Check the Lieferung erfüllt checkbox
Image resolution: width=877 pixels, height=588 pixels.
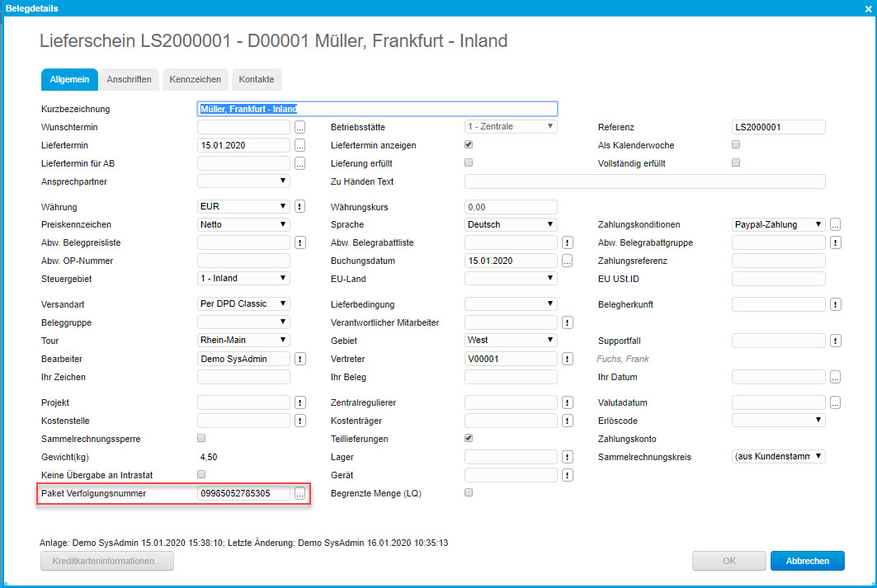469,162
